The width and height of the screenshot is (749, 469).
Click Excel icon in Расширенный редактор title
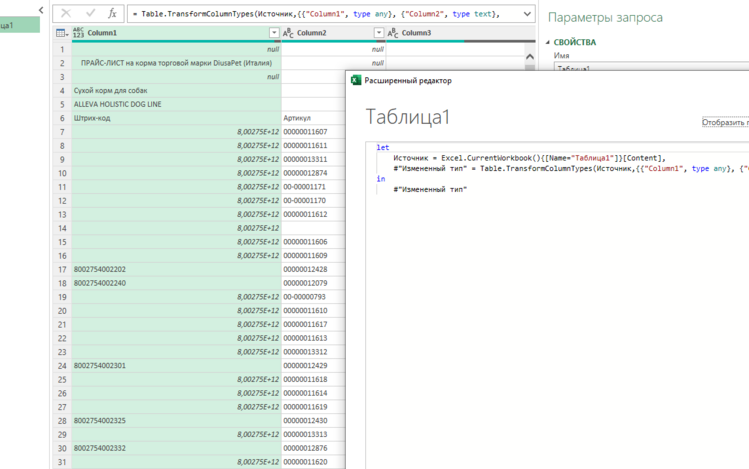pos(356,80)
